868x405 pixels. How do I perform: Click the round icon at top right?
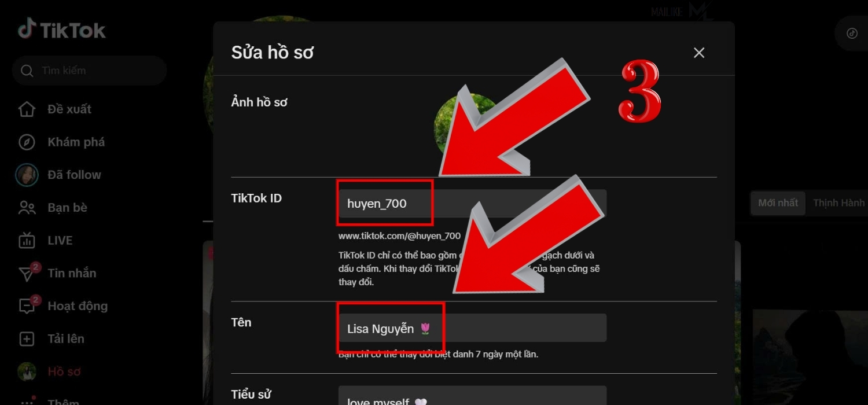click(x=852, y=33)
